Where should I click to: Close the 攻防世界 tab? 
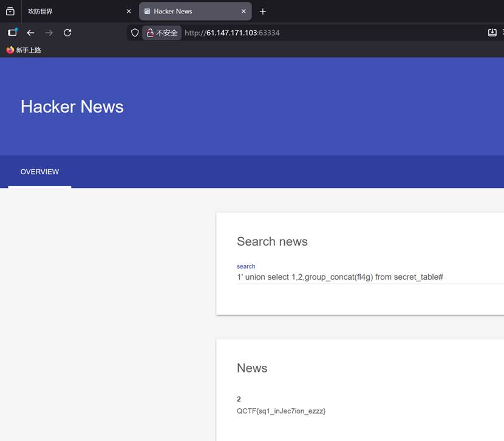pyautogui.click(x=129, y=12)
